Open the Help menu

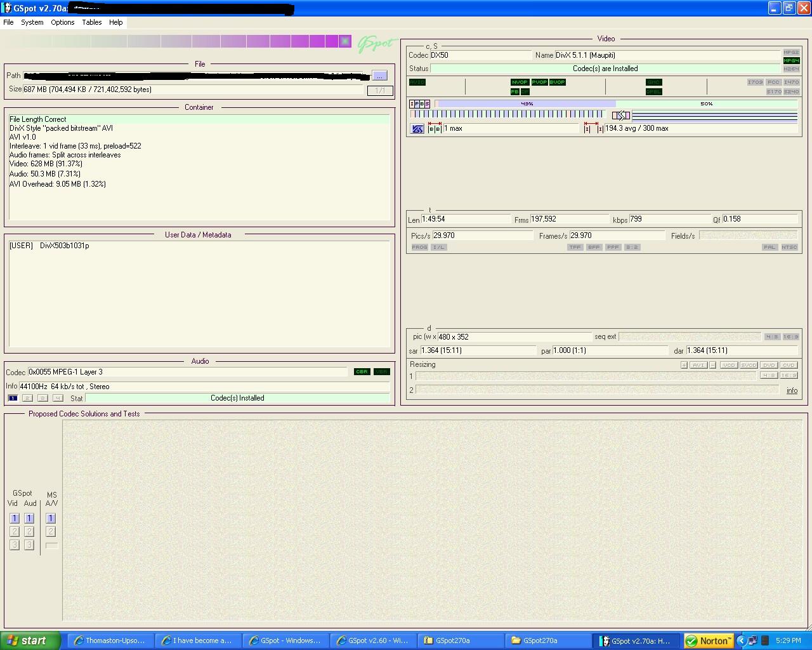coord(116,22)
